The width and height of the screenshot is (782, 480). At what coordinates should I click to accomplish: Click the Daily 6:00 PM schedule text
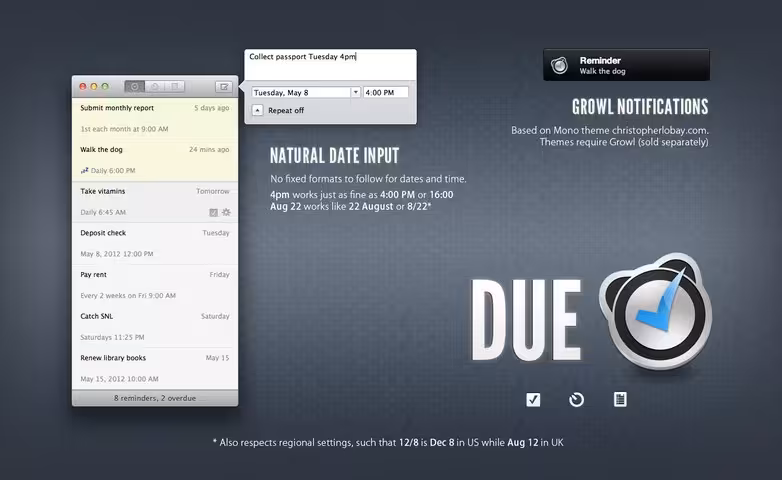pyautogui.click(x=113, y=171)
